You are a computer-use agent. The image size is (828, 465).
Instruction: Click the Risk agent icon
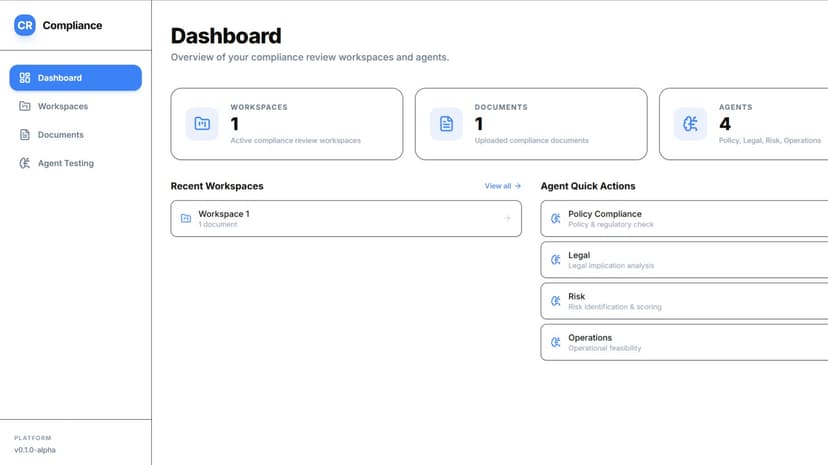[x=556, y=301]
